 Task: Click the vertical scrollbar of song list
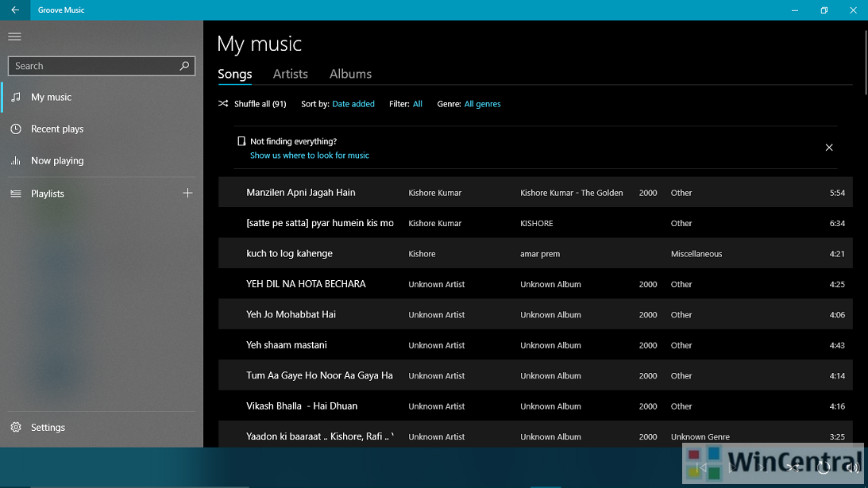point(866,62)
